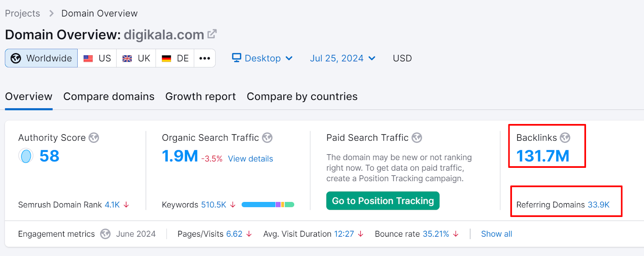
Task: Click globe icon beside Organic Search Traffic
Action: click(x=267, y=138)
